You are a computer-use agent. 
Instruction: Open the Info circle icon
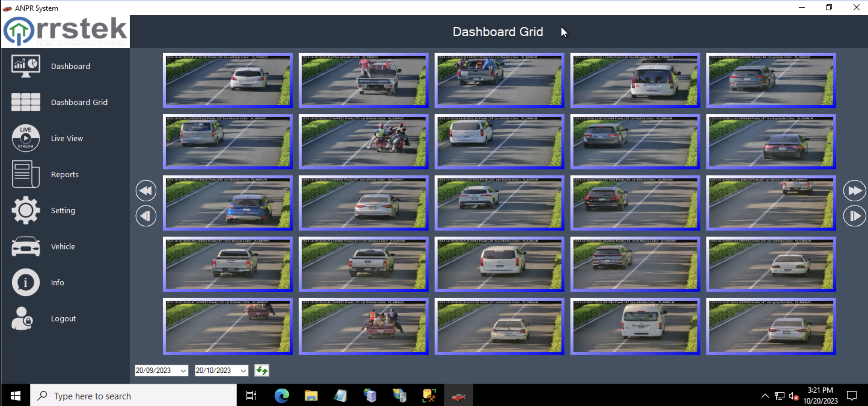point(26,282)
